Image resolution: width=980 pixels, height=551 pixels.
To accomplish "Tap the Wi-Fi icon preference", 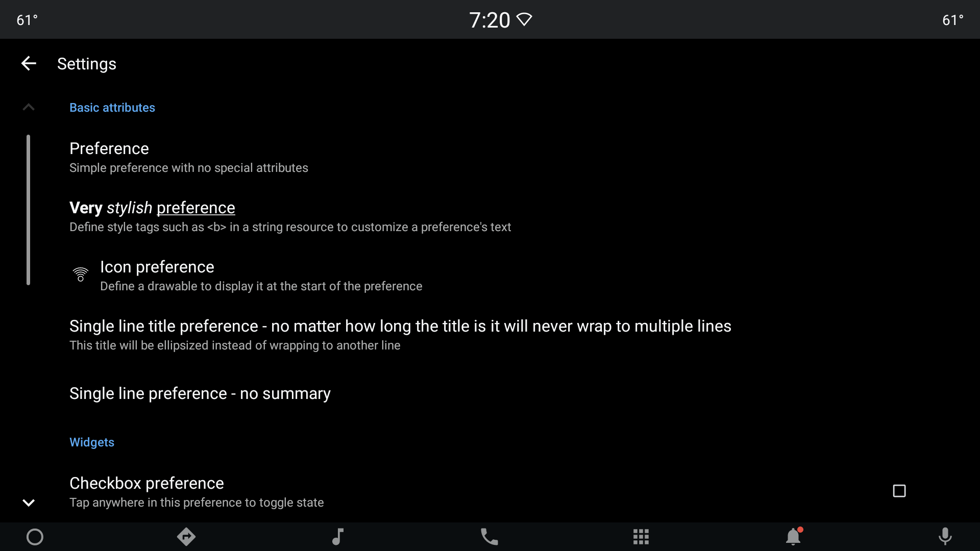I will (81, 274).
